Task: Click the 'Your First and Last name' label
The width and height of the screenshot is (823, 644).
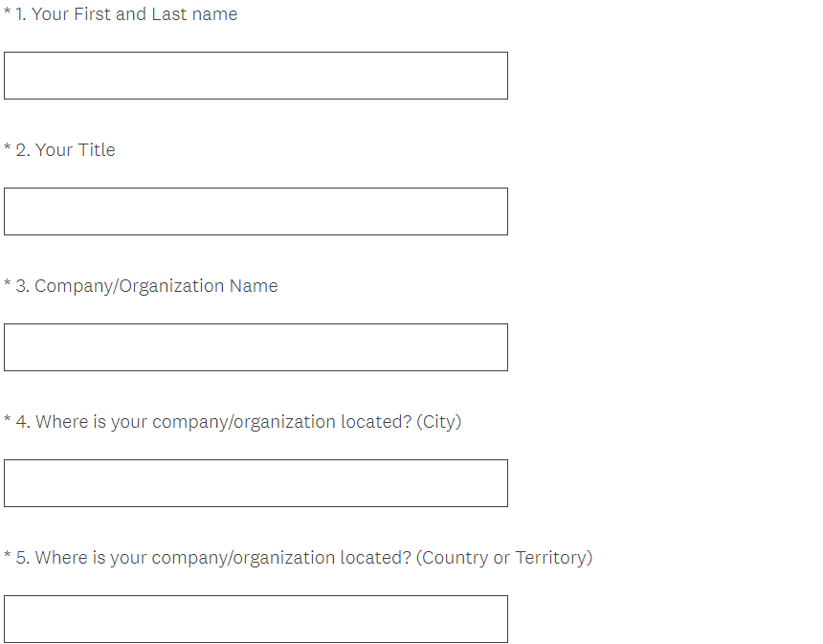Action: 134,14
